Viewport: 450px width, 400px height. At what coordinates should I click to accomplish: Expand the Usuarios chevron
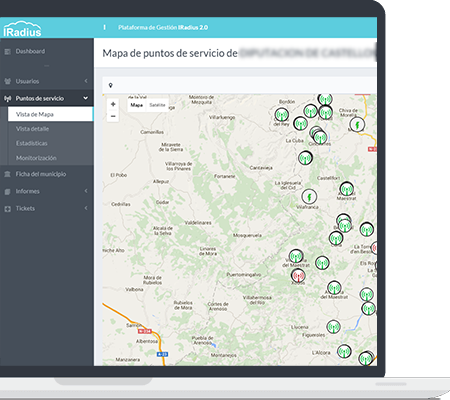[x=86, y=81]
